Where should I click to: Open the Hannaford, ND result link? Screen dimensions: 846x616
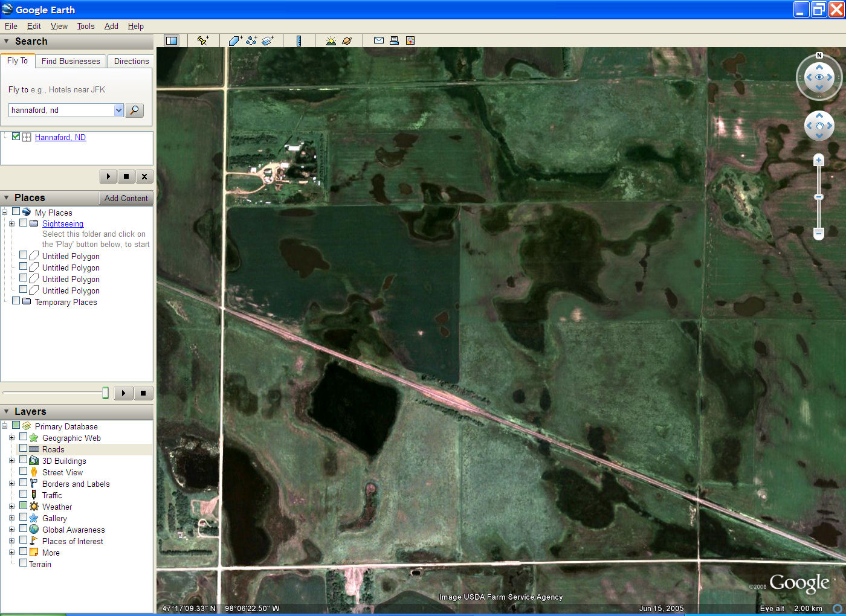(60, 138)
